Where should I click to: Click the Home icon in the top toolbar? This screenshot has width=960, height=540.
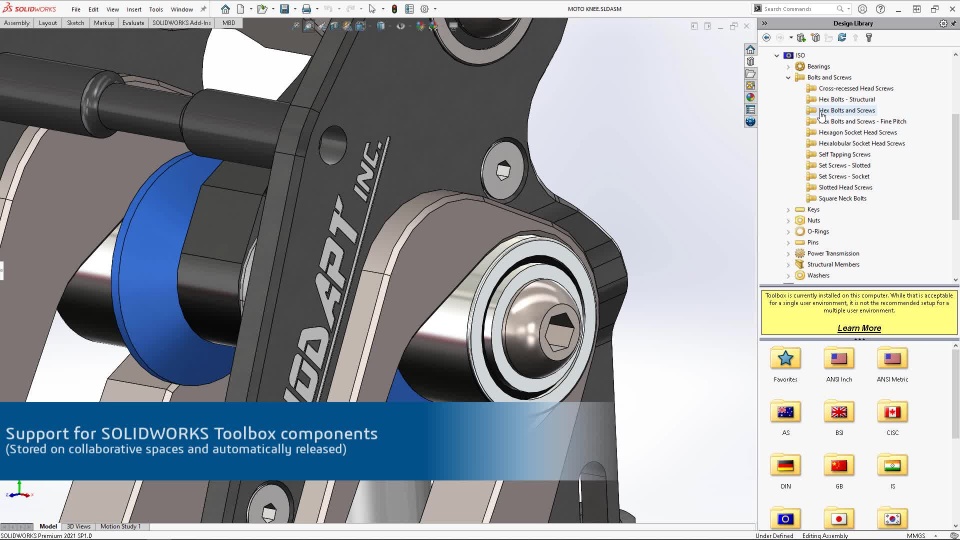225,9
